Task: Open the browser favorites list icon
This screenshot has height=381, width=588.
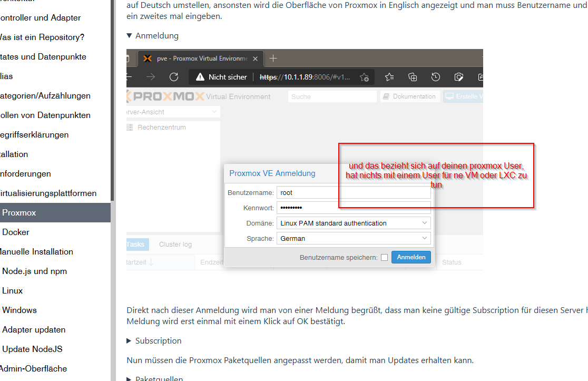Action: pyautogui.click(x=389, y=77)
